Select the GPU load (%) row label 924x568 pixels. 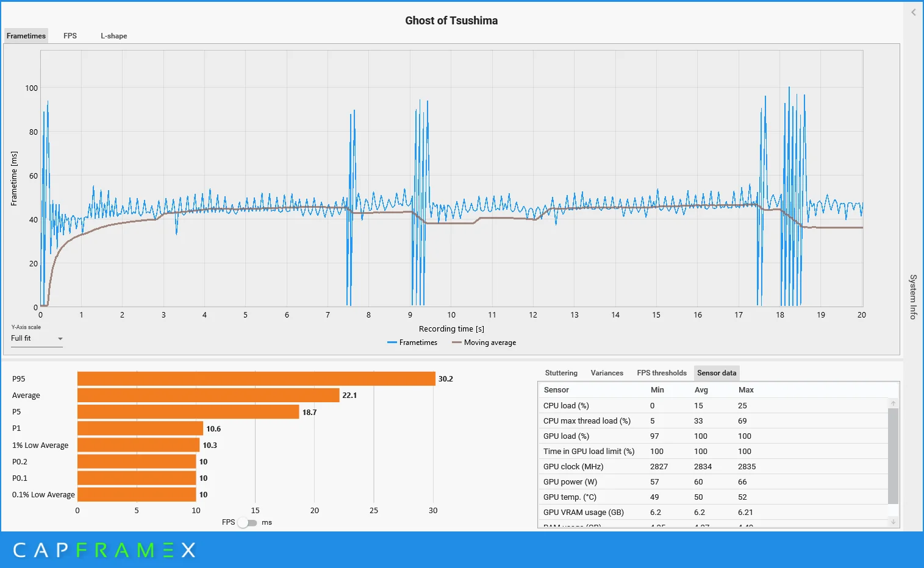tap(566, 436)
